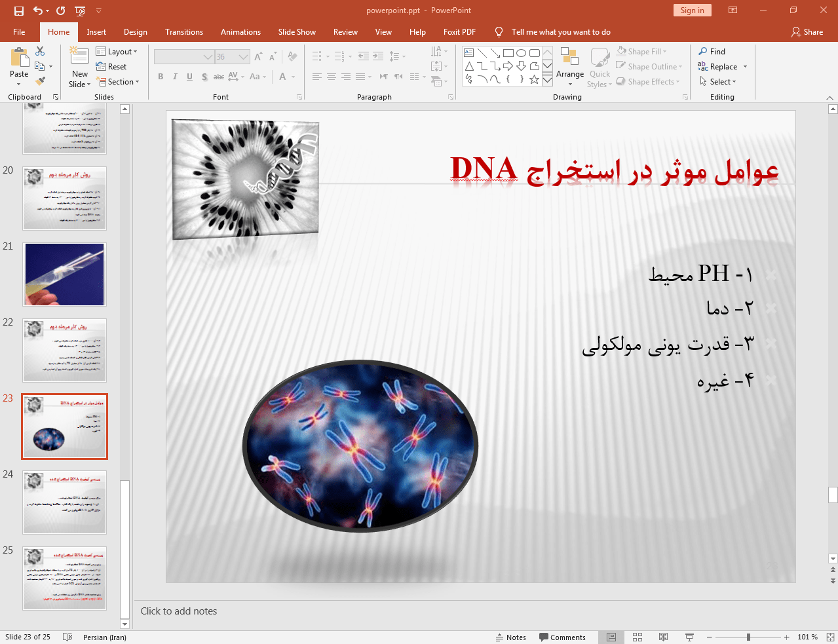838x644 pixels.
Task: Select slide 21 thumbnail
Action: [64, 275]
